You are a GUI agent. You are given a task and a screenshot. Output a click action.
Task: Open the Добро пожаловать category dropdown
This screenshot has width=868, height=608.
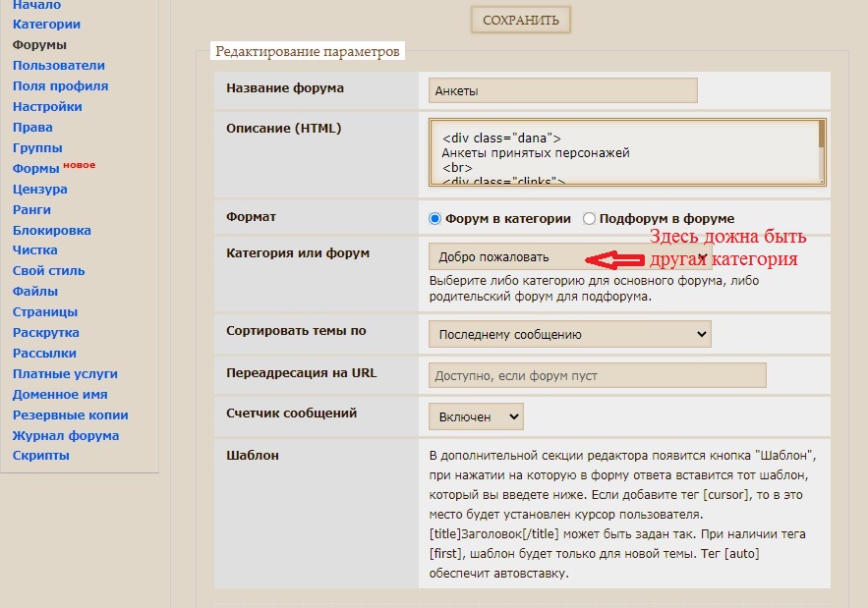tap(570, 257)
